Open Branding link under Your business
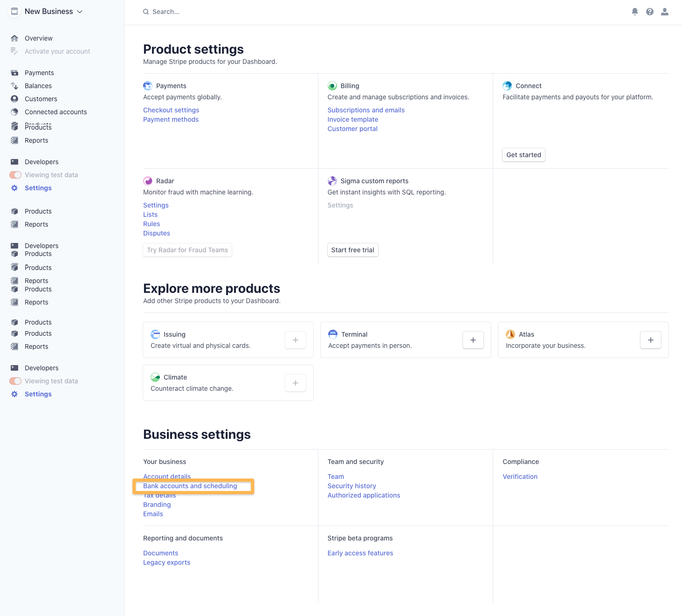 (157, 505)
